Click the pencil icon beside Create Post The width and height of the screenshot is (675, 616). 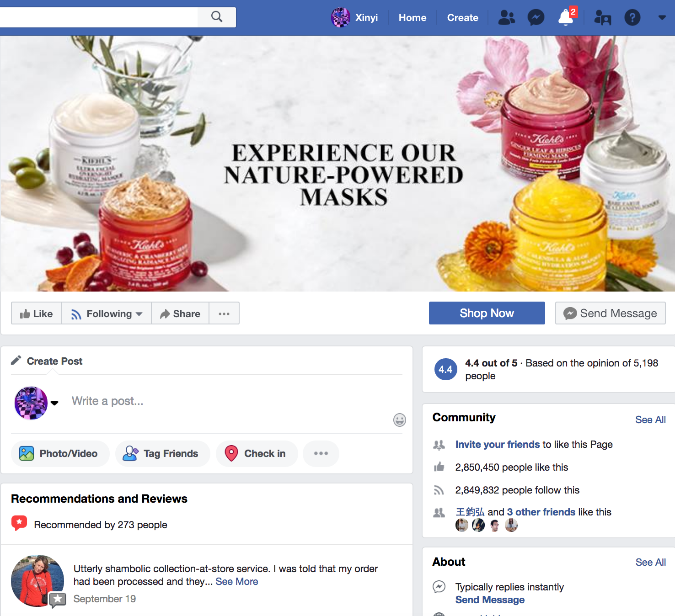pyautogui.click(x=16, y=361)
